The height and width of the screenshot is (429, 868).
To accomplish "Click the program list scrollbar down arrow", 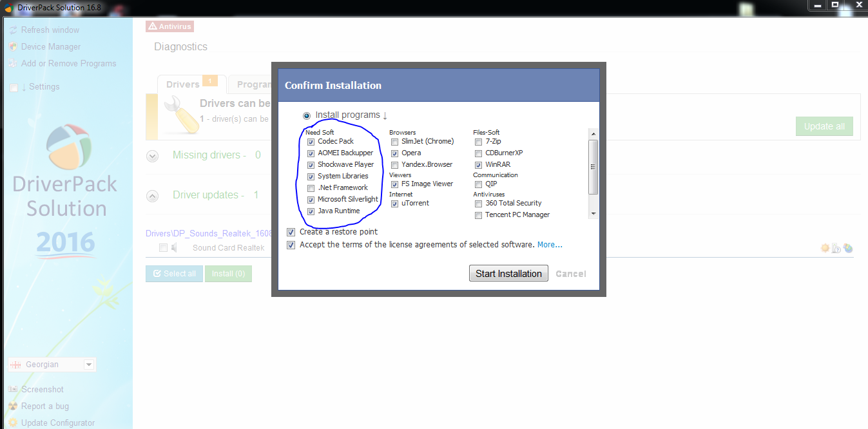I will pyautogui.click(x=593, y=214).
